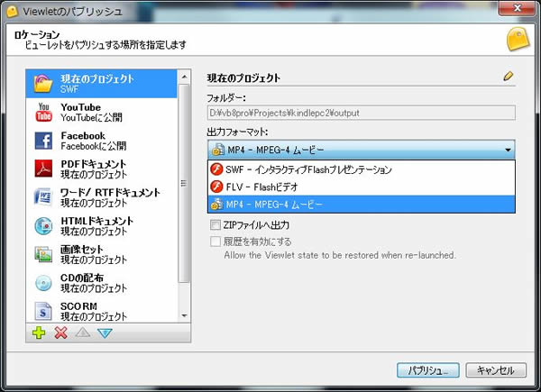Click the ワード/RTFドキュメント Word icon
541x392 pixels.
point(43,196)
